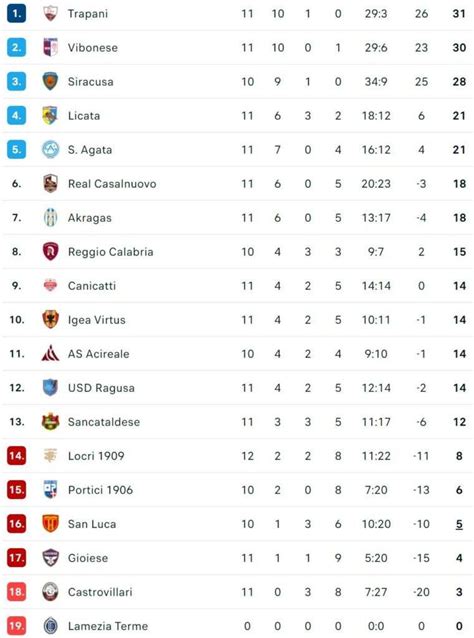
Task: Click the AS Acireale logo
Action: [x=50, y=353]
